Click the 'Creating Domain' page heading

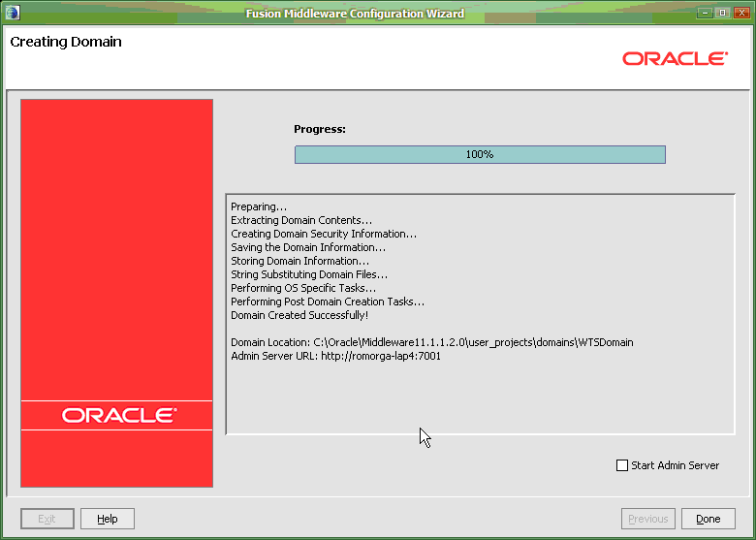click(x=66, y=42)
